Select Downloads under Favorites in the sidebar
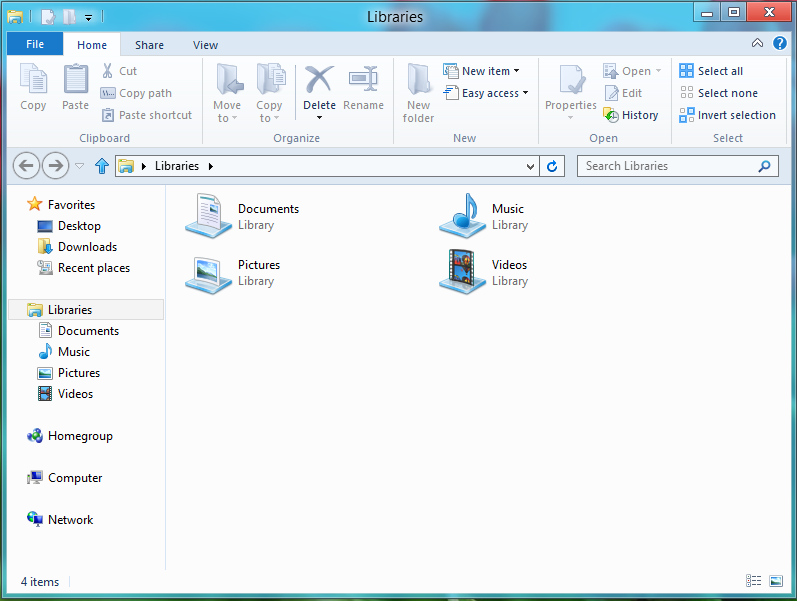 pos(87,247)
